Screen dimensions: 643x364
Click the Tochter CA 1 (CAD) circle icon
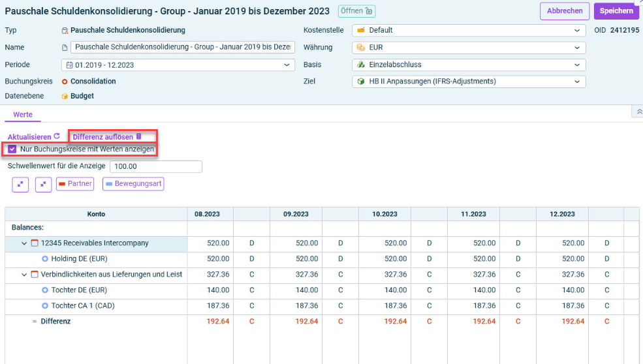coord(45,306)
